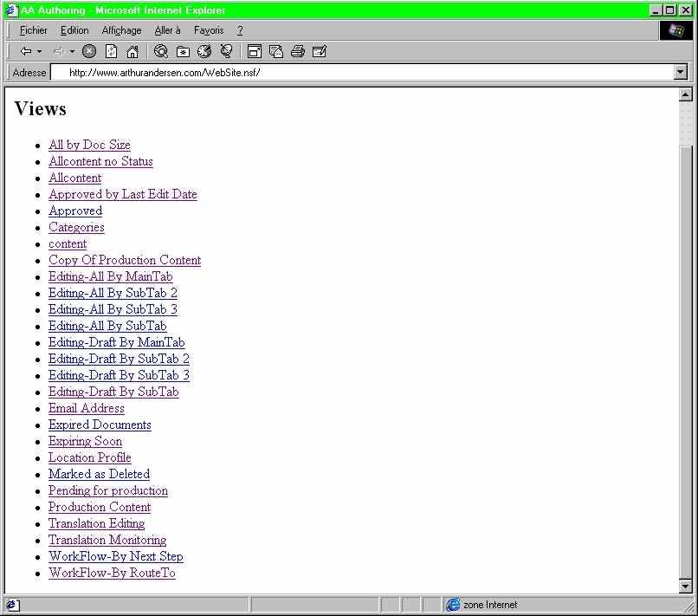Screen dimensions: 698x616
Task: Toggle the Fullscreen toolbar icon
Action: [x=255, y=51]
